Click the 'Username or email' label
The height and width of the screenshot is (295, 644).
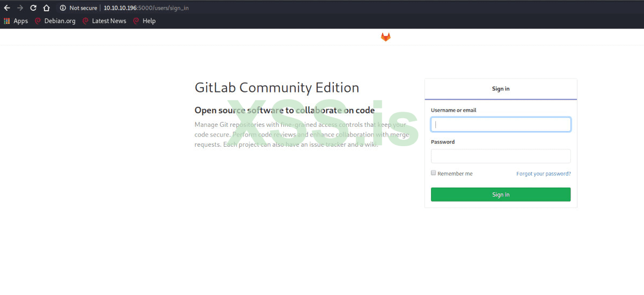point(453,110)
